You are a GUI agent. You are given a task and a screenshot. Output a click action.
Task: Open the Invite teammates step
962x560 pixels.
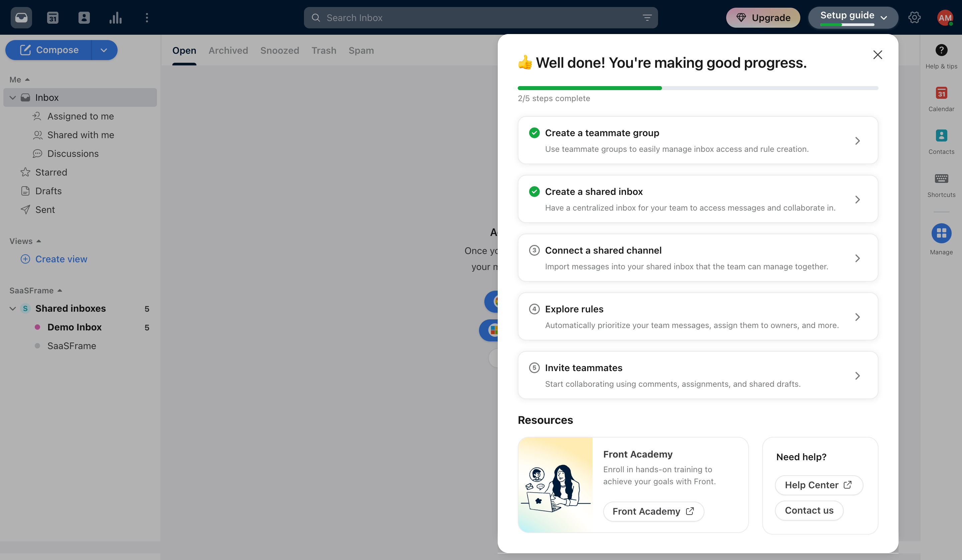pos(698,375)
